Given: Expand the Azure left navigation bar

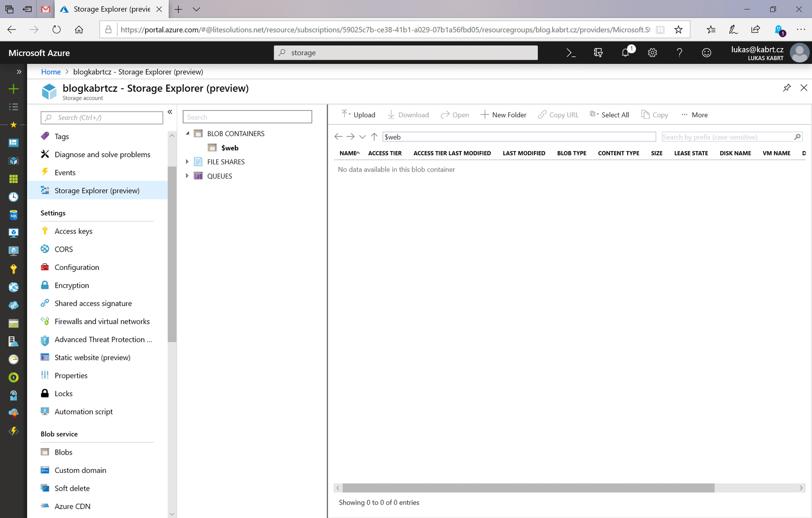Looking at the screenshot, I should pyautogui.click(x=19, y=72).
